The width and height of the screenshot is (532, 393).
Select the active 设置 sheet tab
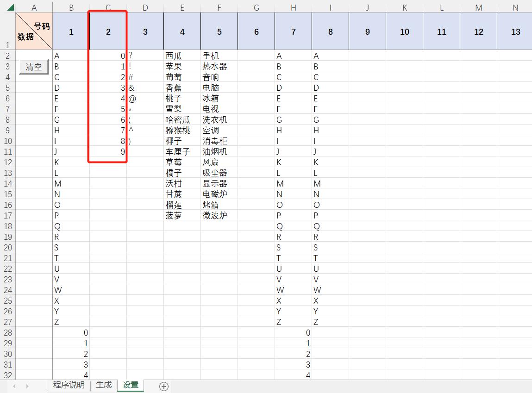tap(130, 385)
